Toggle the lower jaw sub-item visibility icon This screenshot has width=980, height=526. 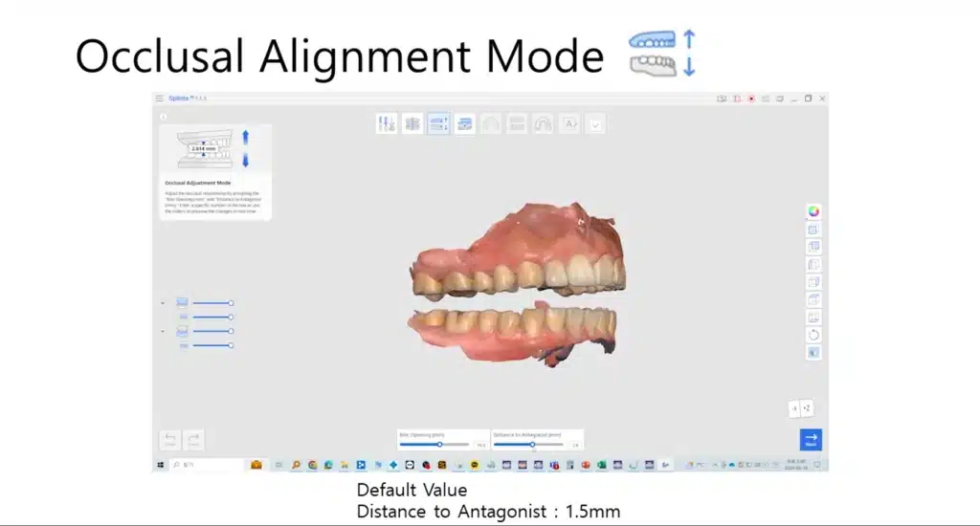(184, 345)
